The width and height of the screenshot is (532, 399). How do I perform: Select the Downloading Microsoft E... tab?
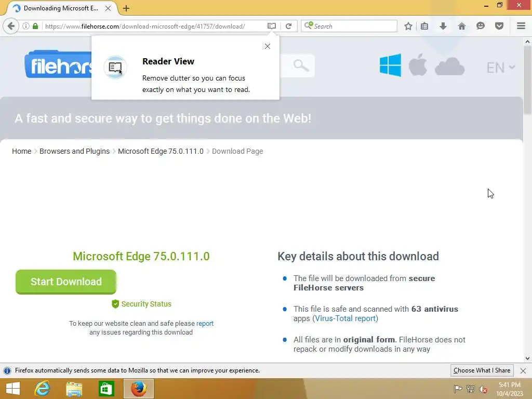[60, 8]
